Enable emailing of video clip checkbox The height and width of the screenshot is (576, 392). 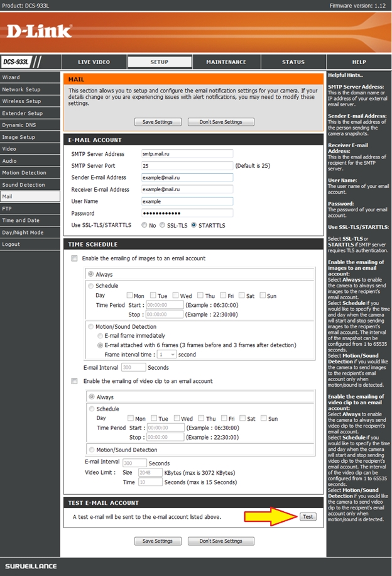[x=75, y=381]
